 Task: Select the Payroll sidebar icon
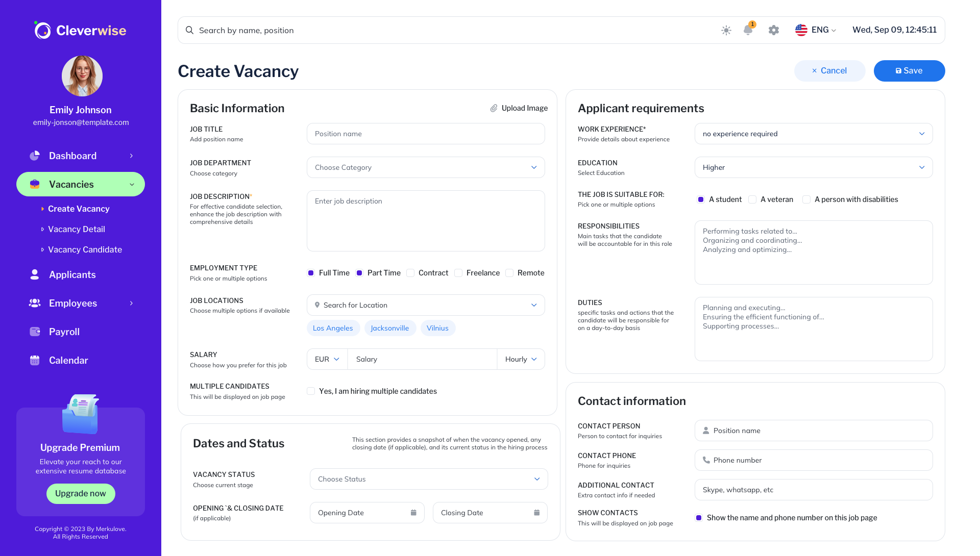coord(34,332)
